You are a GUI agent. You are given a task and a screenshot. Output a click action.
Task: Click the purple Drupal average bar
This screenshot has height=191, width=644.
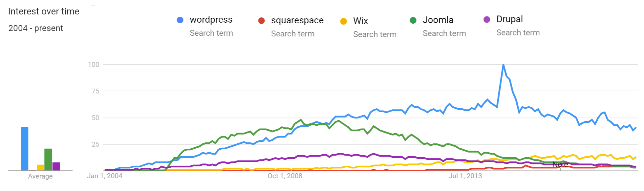pyautogui.click(x=56, y=166)
